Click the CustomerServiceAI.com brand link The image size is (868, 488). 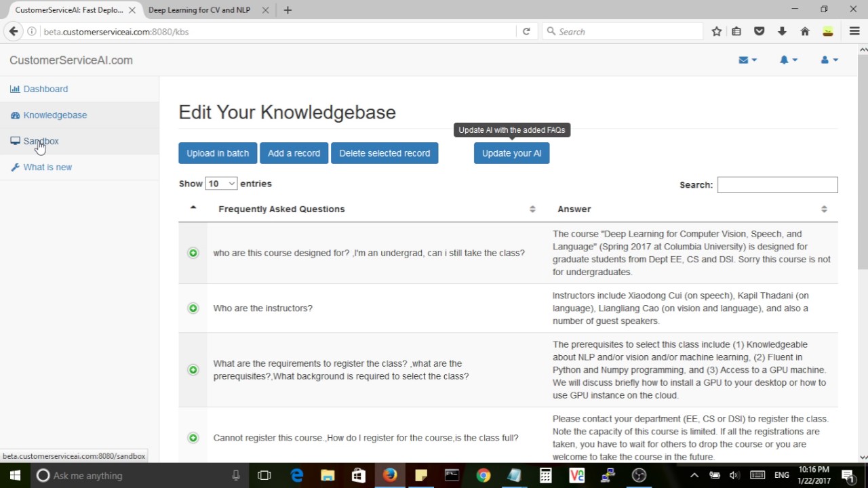[71, 60]
